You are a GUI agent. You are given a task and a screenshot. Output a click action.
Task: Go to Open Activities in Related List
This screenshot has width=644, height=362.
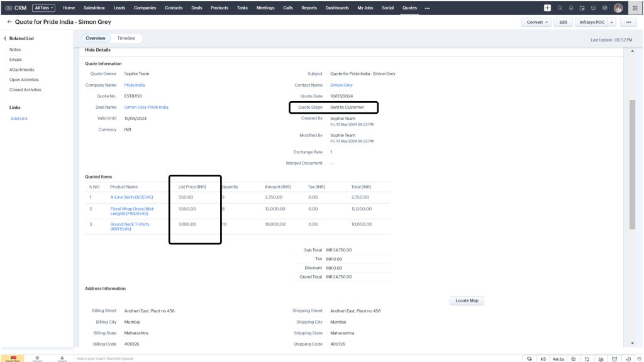[x=24, y=80]
